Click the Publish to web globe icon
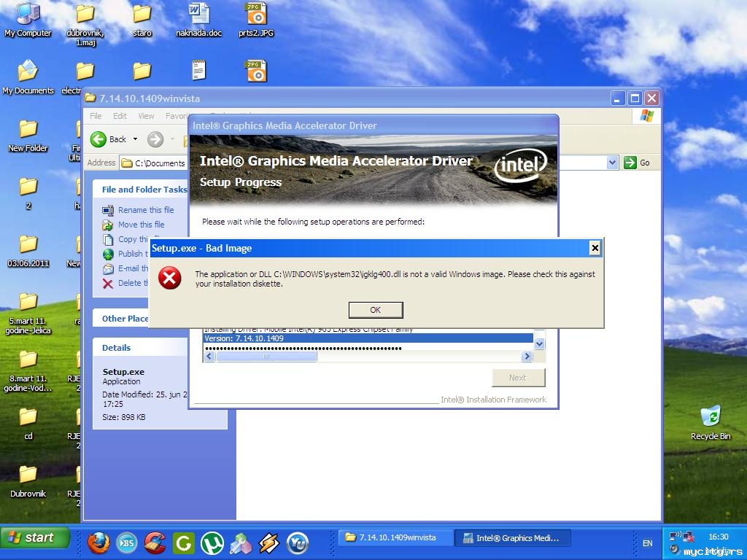 [108, 254]
